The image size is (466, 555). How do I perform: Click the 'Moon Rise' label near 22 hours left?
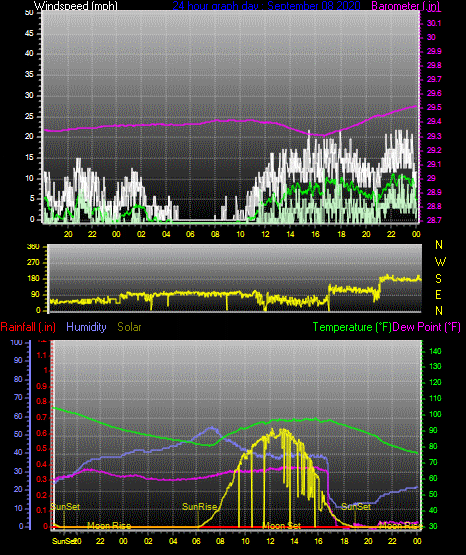[x=109, y=526]
